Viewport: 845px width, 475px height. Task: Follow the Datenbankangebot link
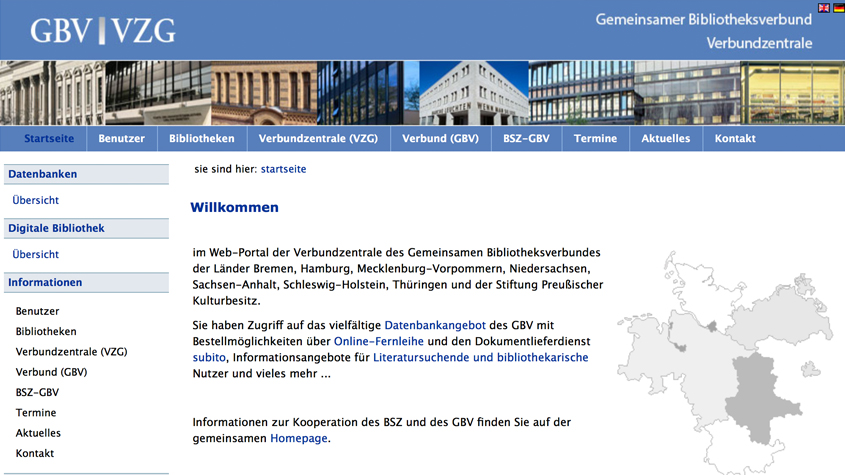[x=435, y=325]
